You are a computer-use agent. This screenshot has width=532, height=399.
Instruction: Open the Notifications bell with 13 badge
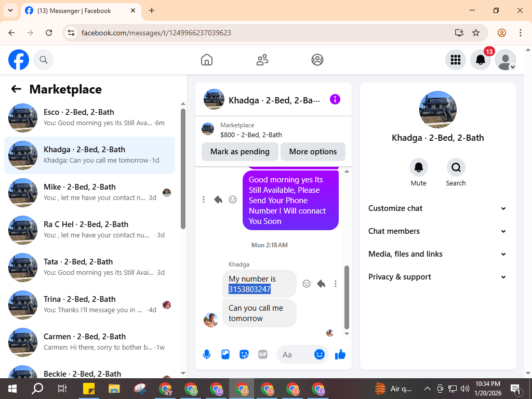click(x=481, y=60)
